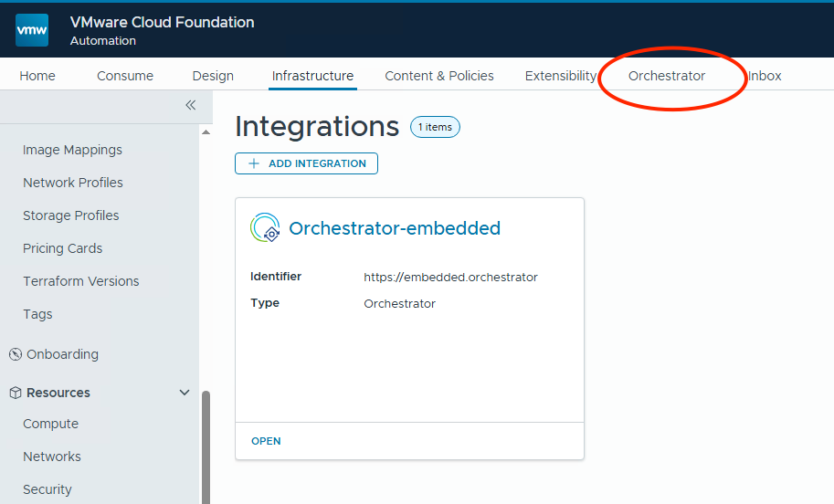The width and height of the screenshot is (834, 504).
Task: Open the Orchestrator tab
Action: (666, 76)
